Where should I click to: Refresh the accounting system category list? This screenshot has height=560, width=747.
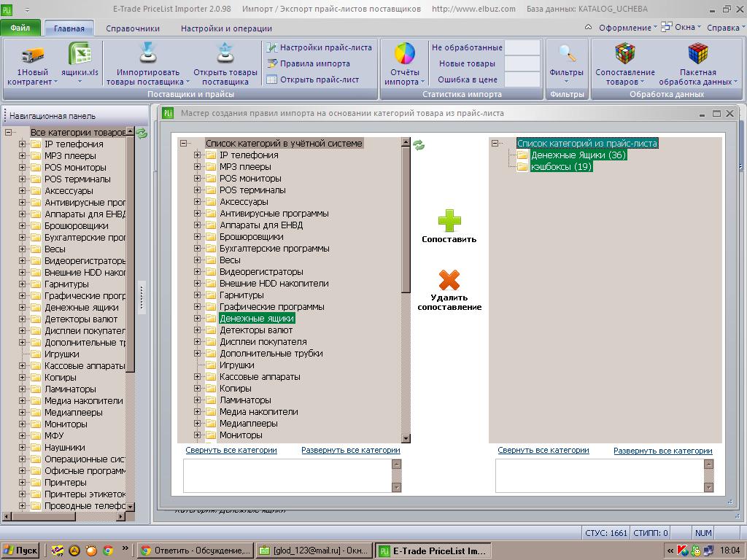click(419, 145)
